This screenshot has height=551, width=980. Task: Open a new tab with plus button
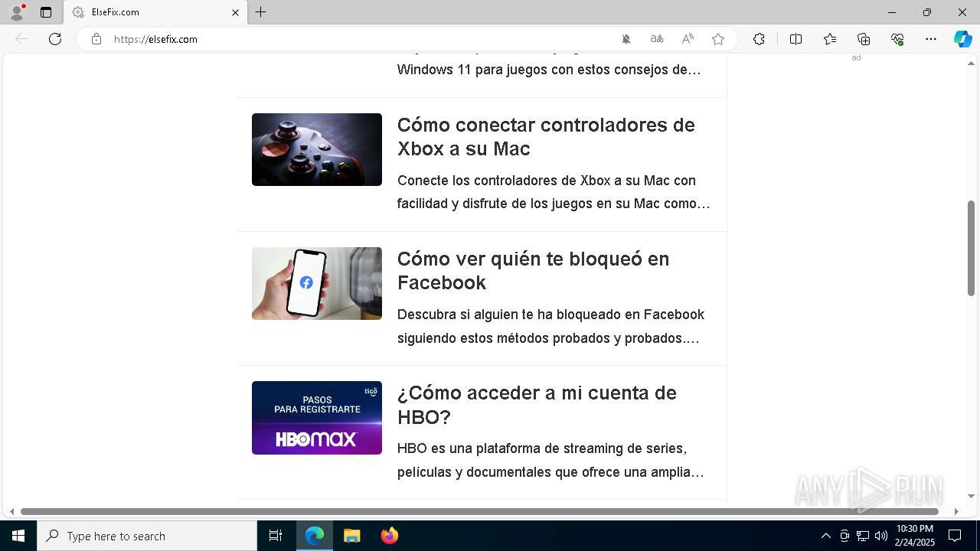[x=261, y=12]
